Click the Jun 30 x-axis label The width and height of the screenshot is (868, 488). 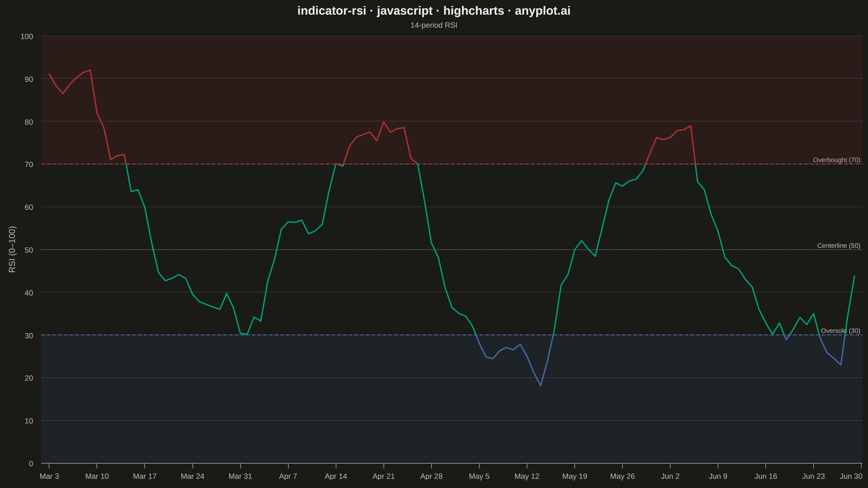click(x=851, y=476)
